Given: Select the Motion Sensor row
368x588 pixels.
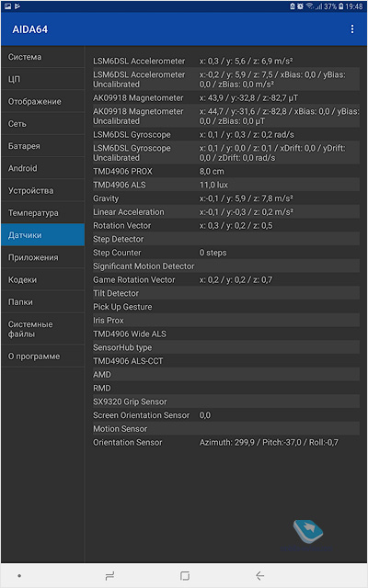Looking at the screenshot, I should click(226, 429).
